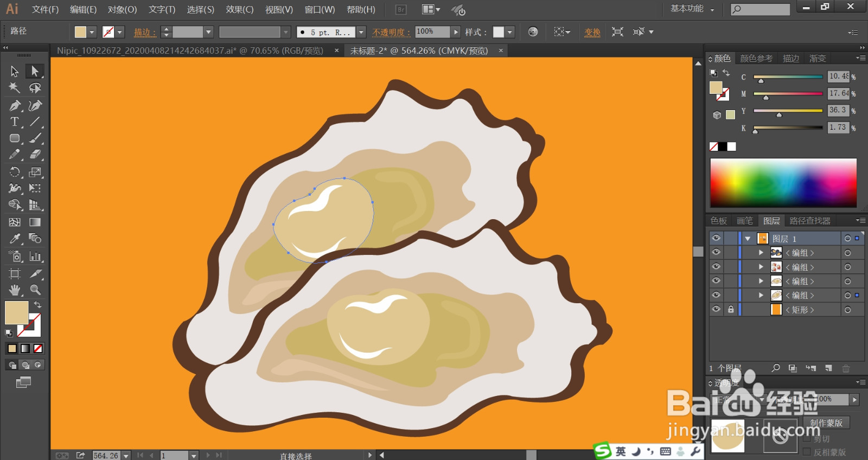Viewport: 868px width, 460px height.
Task: Open the 文件(F) menu
Action: pos(45,10)
